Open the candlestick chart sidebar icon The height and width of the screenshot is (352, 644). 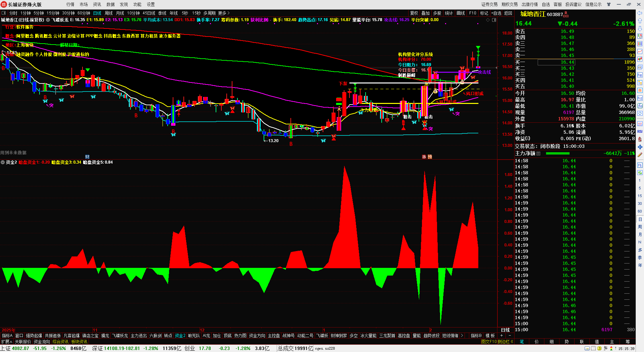coord(640,59)
